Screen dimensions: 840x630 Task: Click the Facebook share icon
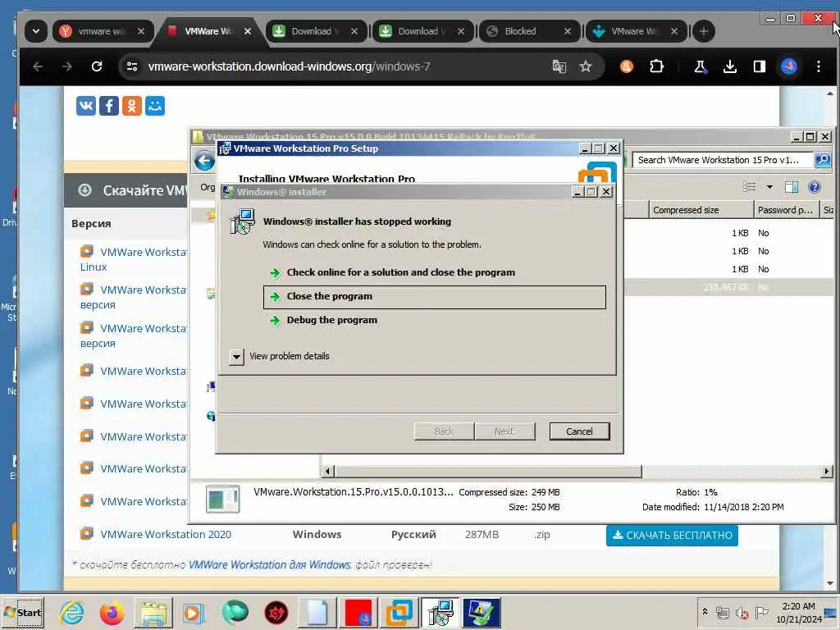tap(109, 106)
